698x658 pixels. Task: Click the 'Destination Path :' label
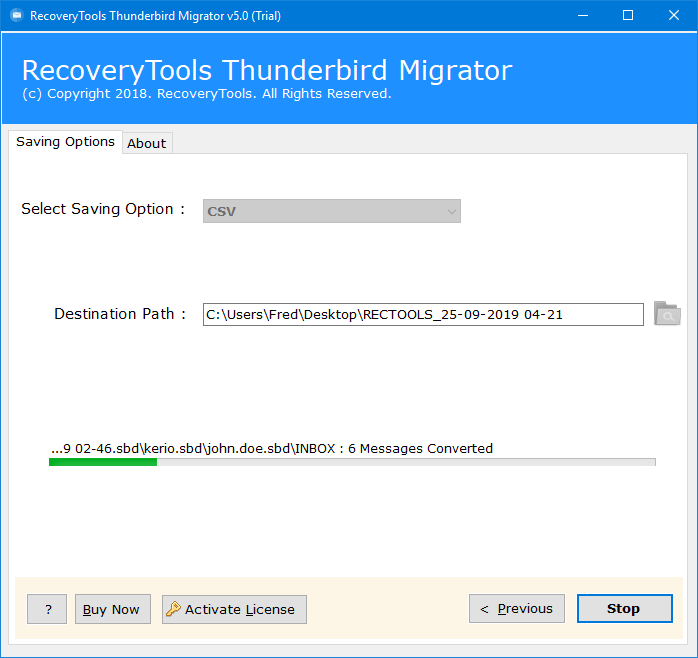(x=120, y=314)
